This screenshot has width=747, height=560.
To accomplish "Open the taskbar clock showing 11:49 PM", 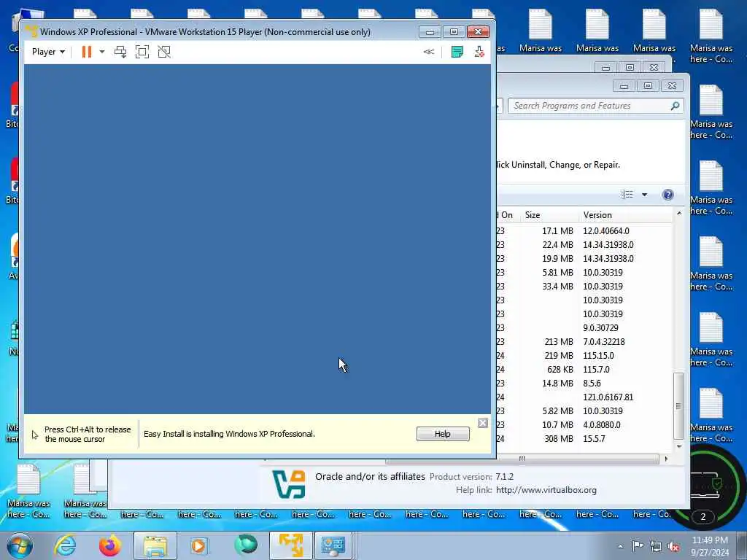I will [x=710, y=546].
